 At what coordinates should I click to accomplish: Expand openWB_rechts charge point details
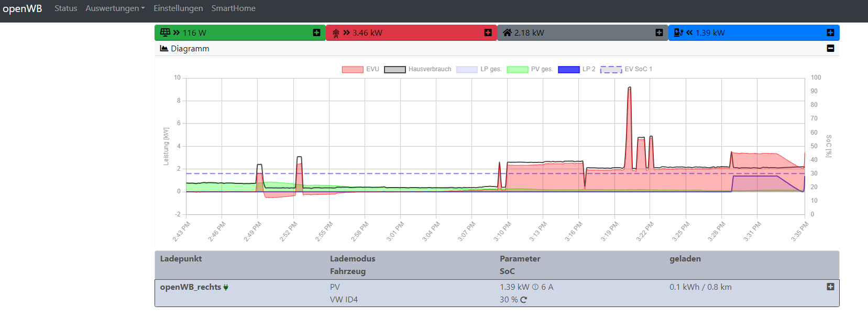[830, 287]
